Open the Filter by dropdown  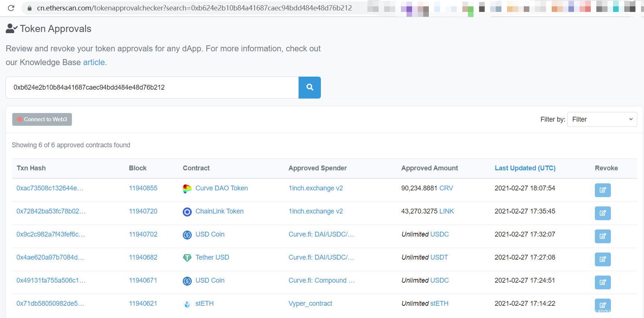point(602,119)
